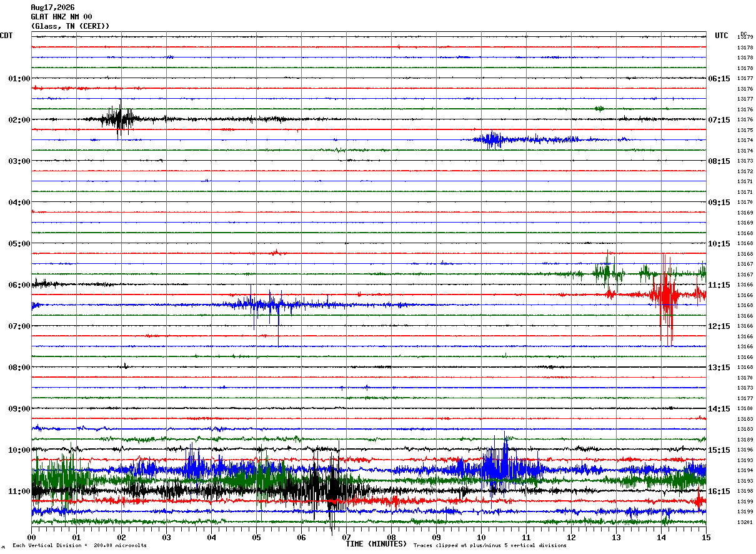Screen dimensions: 756x554
Task: Click DC offset value 13189
Action: click(x=745, y=440)
